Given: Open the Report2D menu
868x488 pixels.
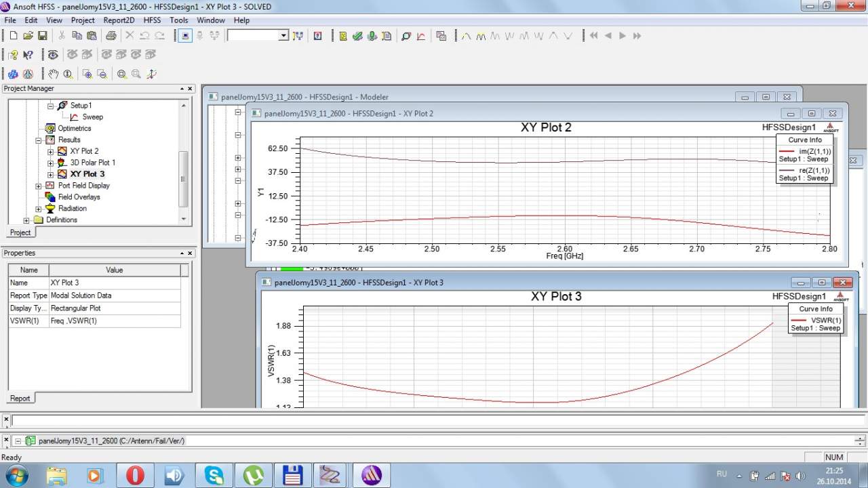Looking at the screenshot, I should click(119, 20).
